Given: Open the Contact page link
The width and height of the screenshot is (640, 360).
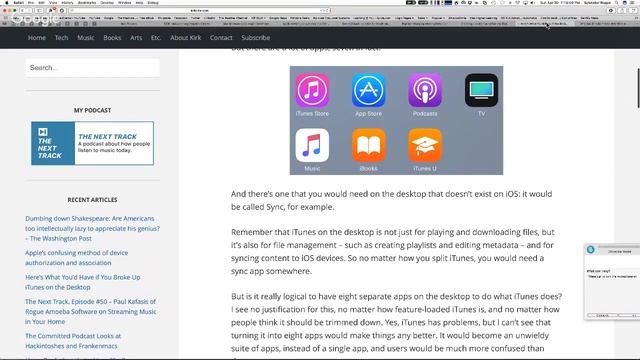Looking at the screenshot, I should coord(221,38).
